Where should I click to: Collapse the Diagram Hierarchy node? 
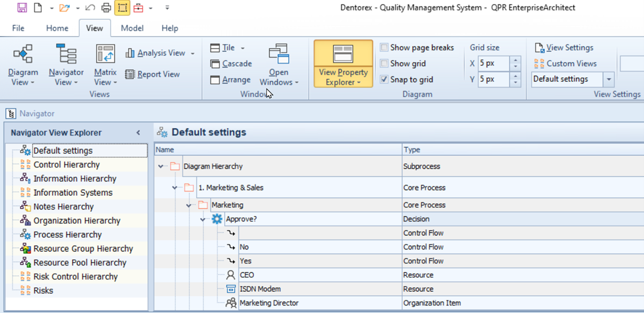click(x=161, y=167)
